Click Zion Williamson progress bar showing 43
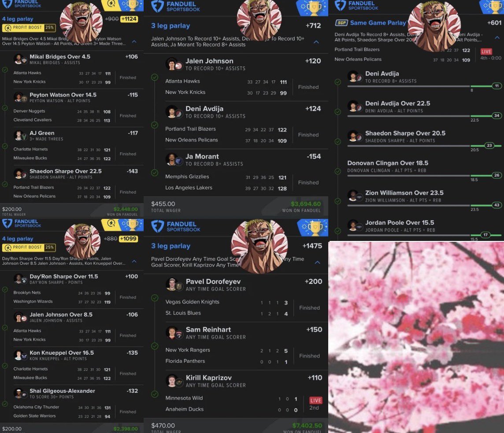 [424, 205]
